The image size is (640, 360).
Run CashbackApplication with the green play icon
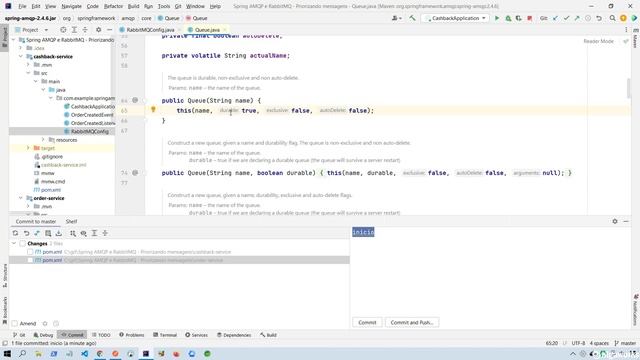click(497, 18)
